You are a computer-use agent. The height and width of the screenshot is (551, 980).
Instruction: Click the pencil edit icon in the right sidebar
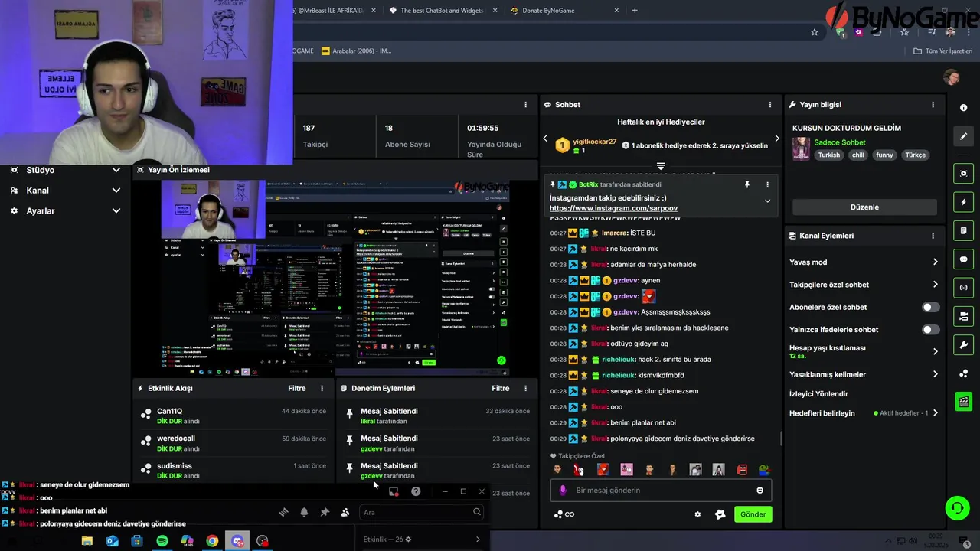(964, 136)
